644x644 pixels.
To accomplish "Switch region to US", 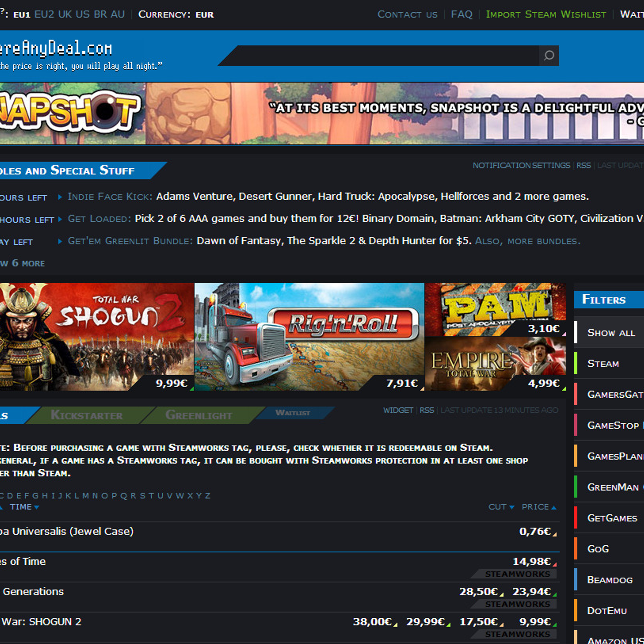I will (83, 14).
